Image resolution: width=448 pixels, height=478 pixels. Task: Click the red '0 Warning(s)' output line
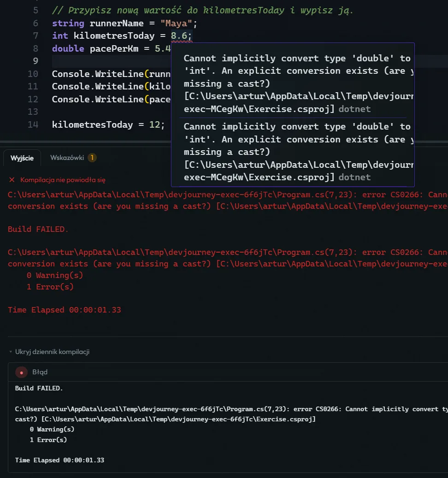tap(55, 275)
